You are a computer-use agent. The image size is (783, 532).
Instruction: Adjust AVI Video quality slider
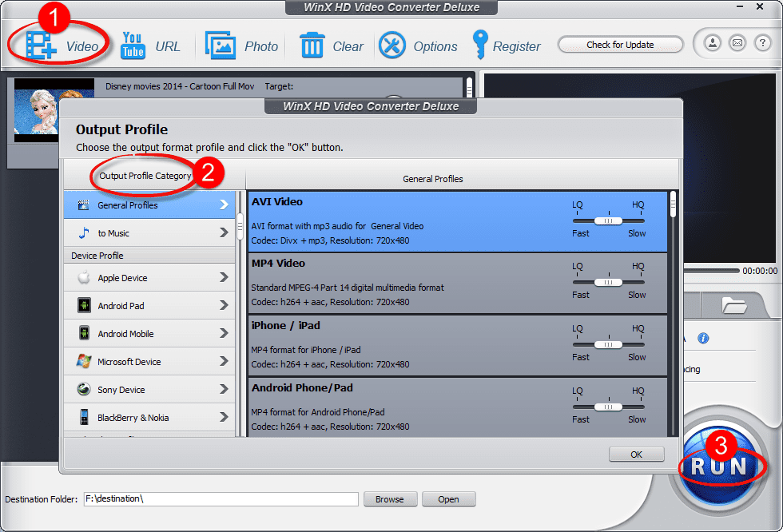(x=608, y=220)
